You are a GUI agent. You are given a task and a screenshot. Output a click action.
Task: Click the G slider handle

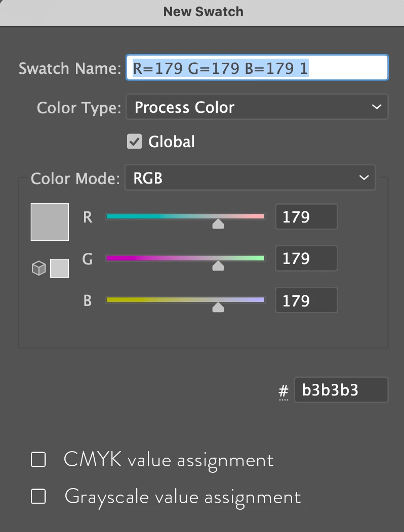coord(218,265)
